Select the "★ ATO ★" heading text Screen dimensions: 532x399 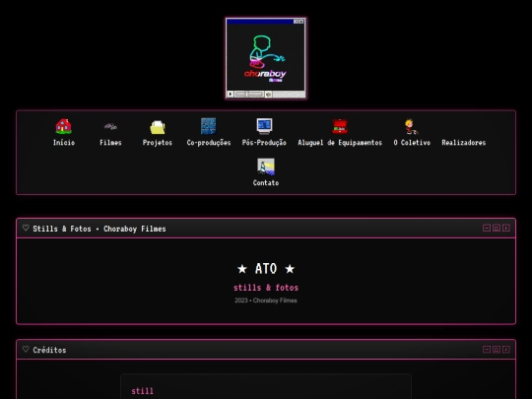pos(266,269)
